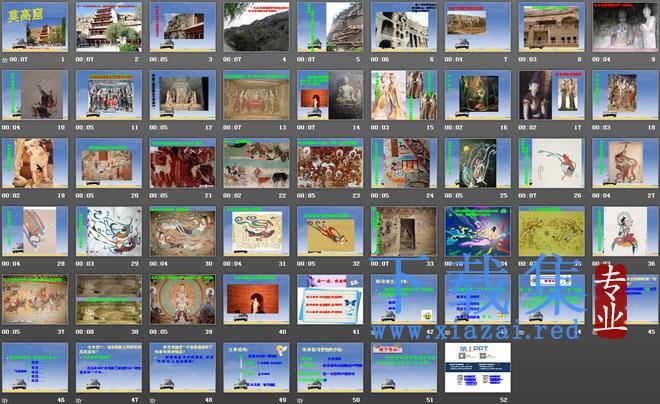
Task: Select slide 51 thumbnail
Action: pos(404,368)
